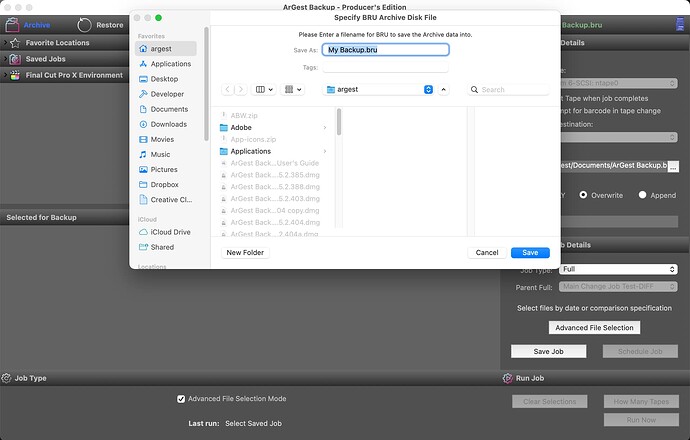Open Movies in Favorites sidebar
This screenshot has height=440, width=690.
[x=165, y=139]
